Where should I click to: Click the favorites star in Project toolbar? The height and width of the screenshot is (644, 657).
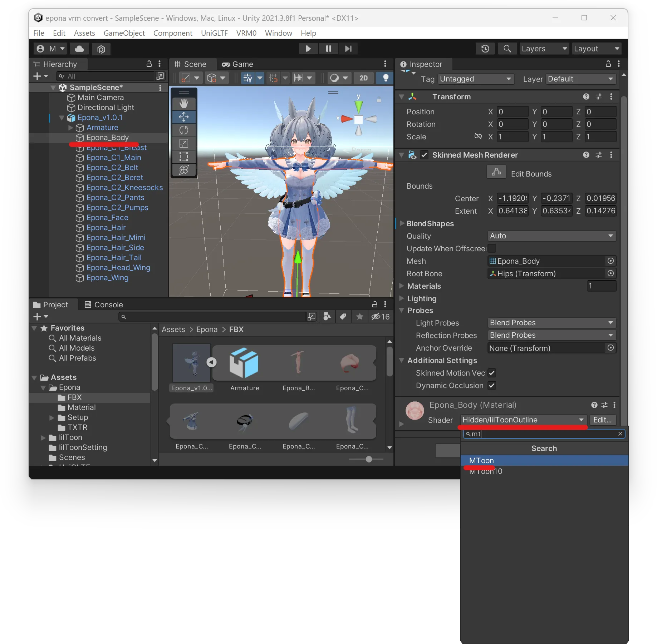coord(360,317)
